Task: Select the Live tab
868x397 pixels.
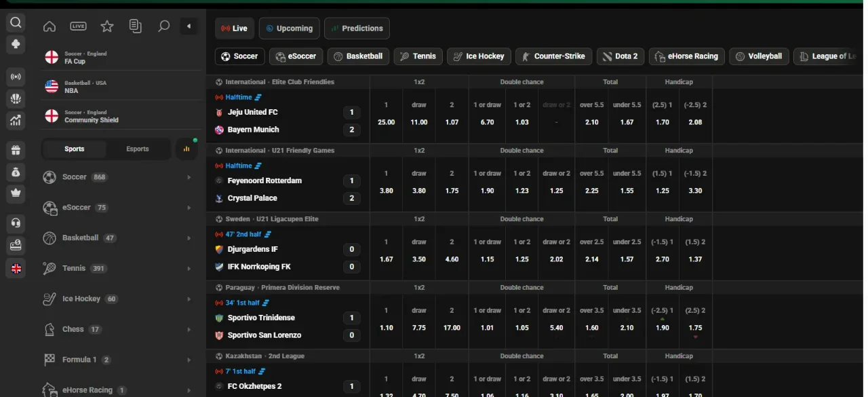Action: pyautogui.click(x=235, y=29)
